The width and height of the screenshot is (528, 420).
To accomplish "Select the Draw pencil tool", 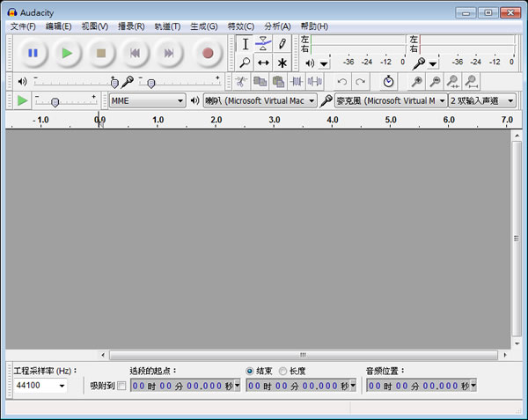I will click(282, 44).
